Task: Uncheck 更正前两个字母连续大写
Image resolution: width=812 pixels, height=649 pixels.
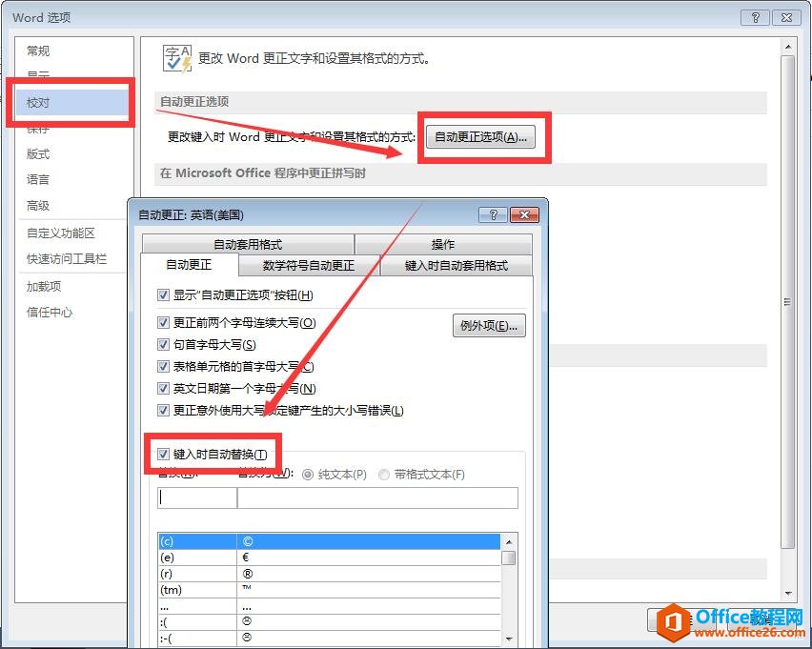Action: tap(165, 323)
